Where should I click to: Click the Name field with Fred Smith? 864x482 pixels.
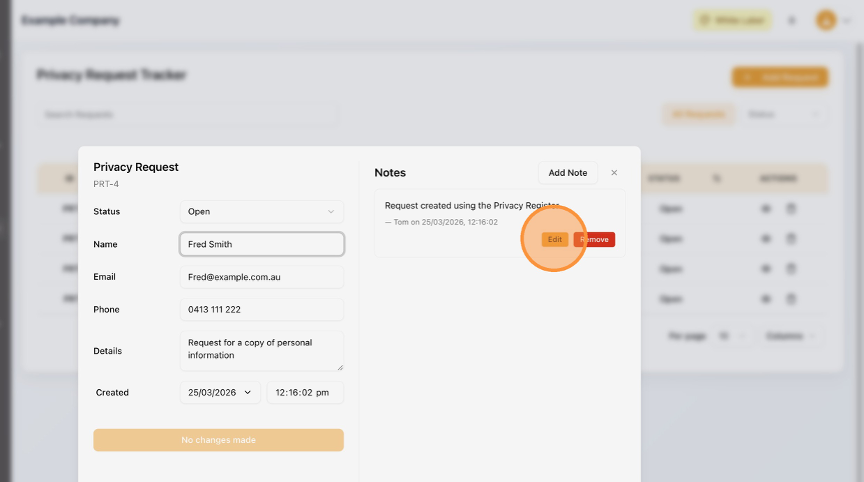pos(261,244)
